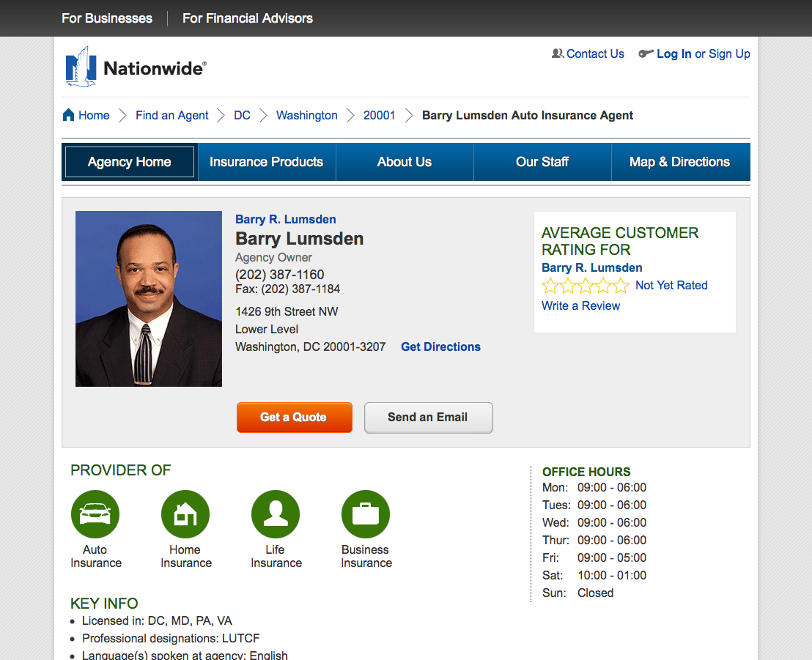Select the Auto Insurance icon
The height and width of the screenshot is (660, 812).
[x=95, y=513]
